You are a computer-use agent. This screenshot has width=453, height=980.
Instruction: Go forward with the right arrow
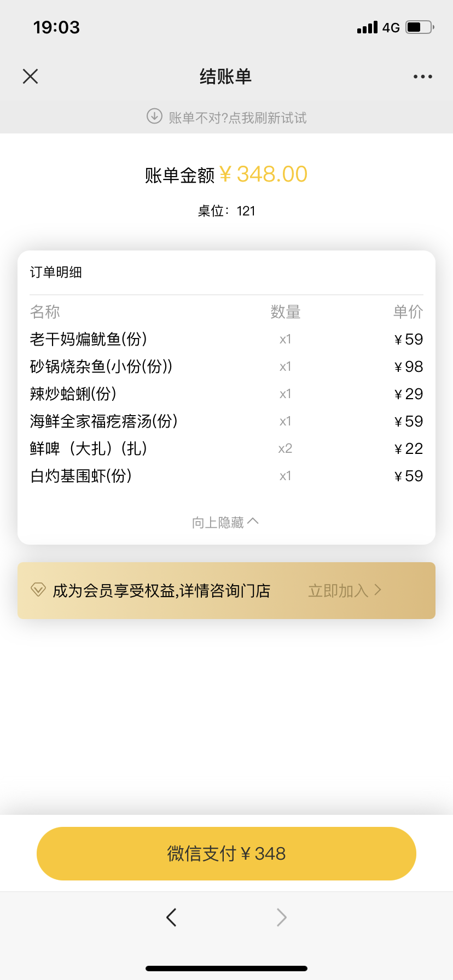tap(281, 917)
